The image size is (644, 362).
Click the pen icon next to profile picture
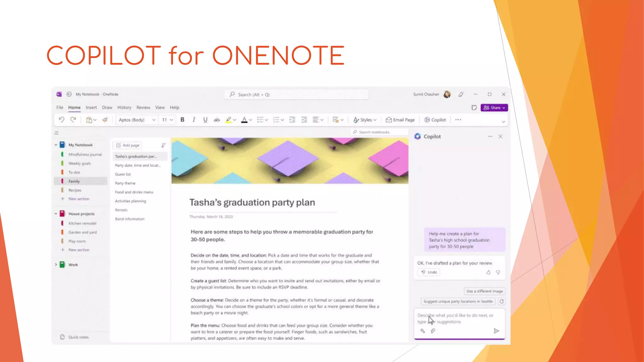(461, 94)
